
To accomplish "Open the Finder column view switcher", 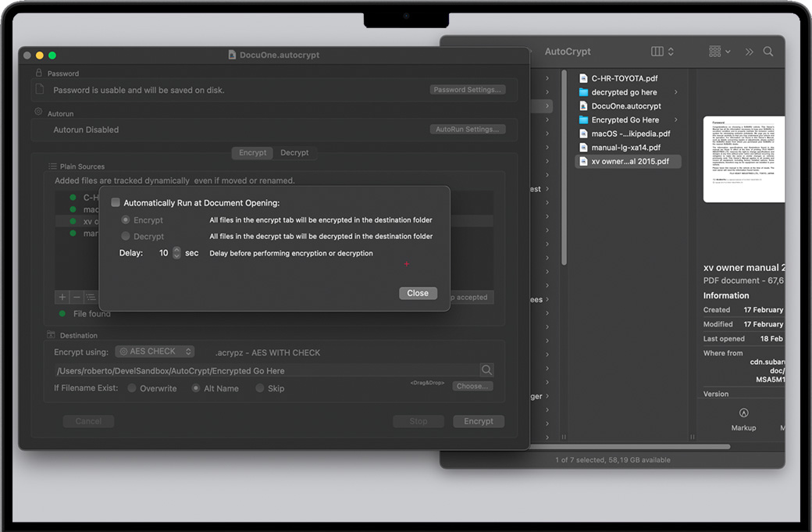I will [x=662, y=52].
